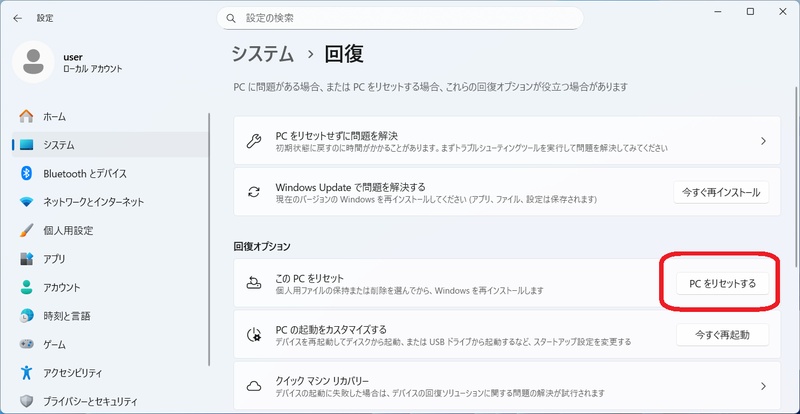This screenshot has width=800, height=414.
Task: Click the 個人用設定 paintbrush icon
Action: [27, 231]
